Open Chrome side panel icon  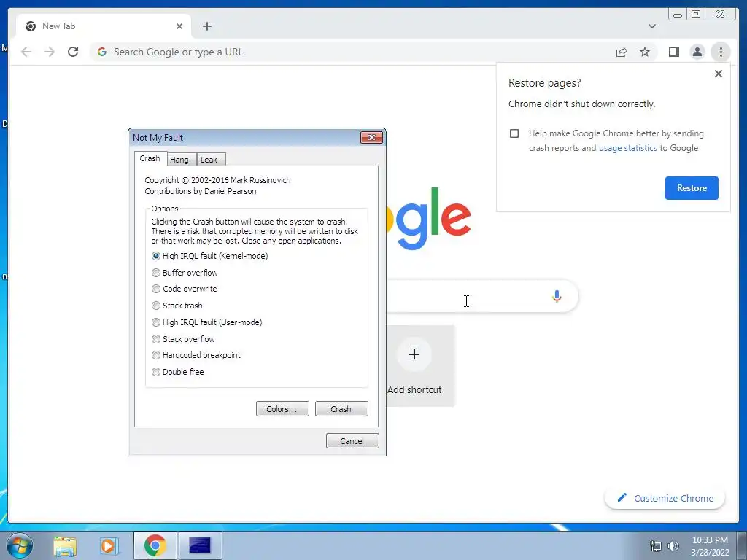coord(673,52)
